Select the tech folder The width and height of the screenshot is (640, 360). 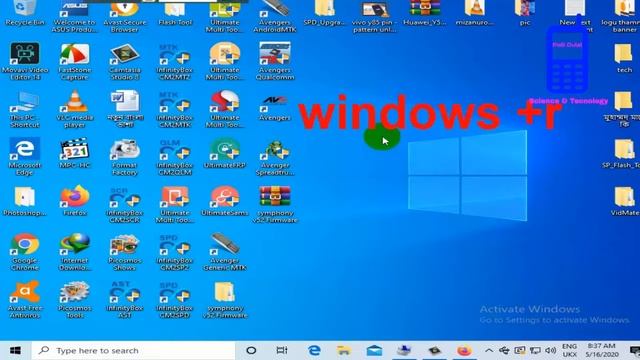click(624, 58)
